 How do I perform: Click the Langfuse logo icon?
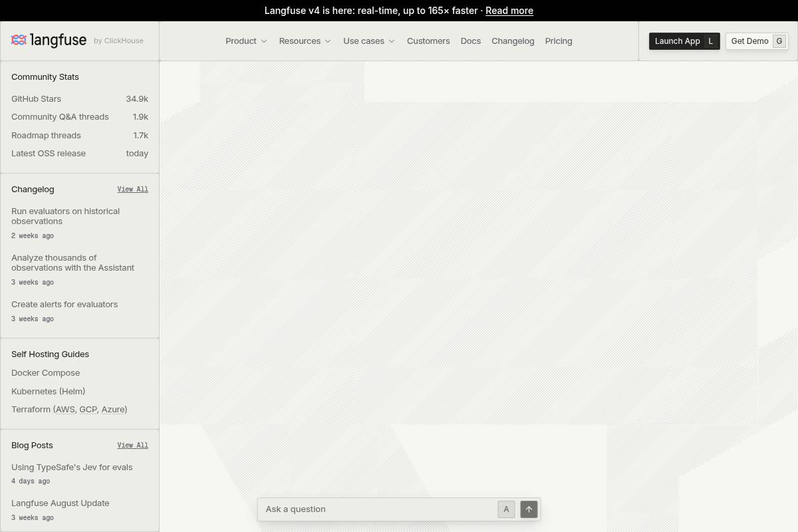click(19, 41)
